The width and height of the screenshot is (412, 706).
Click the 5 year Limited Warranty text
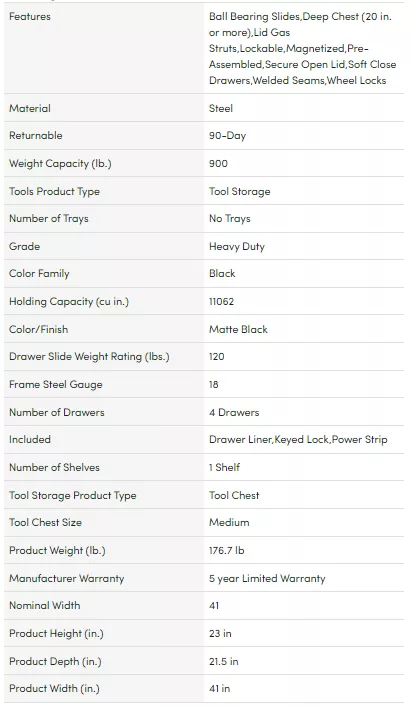tap(267, 579)
